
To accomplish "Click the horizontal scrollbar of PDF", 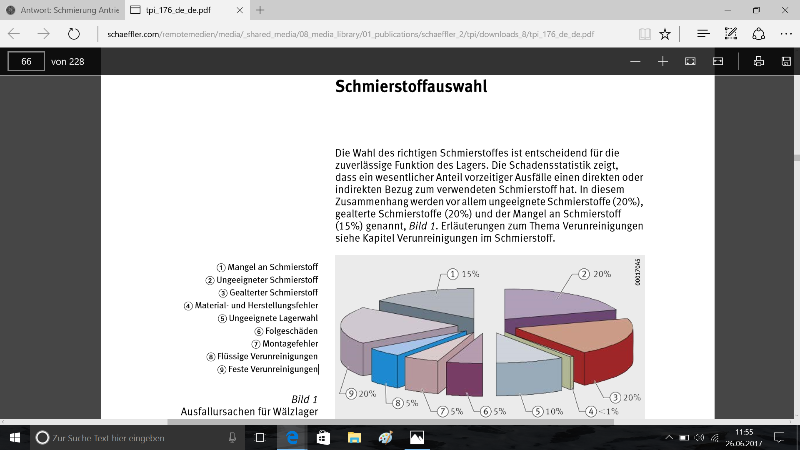I will point(390,422).
